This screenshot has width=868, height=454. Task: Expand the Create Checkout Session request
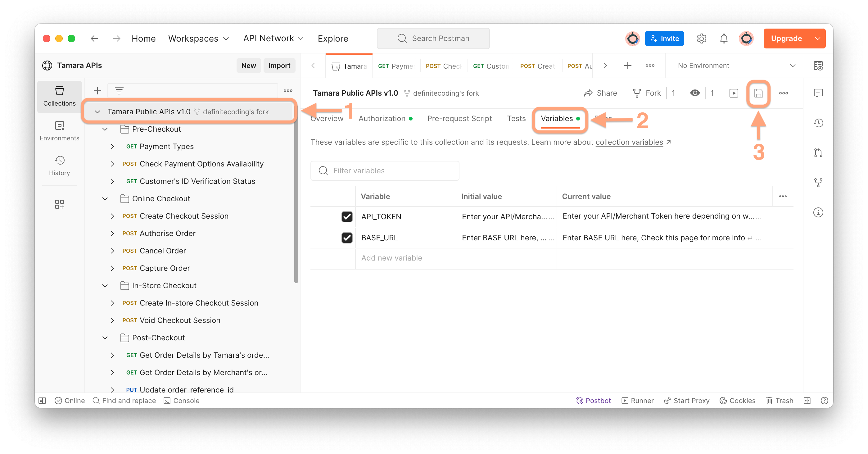coord(113,216)
